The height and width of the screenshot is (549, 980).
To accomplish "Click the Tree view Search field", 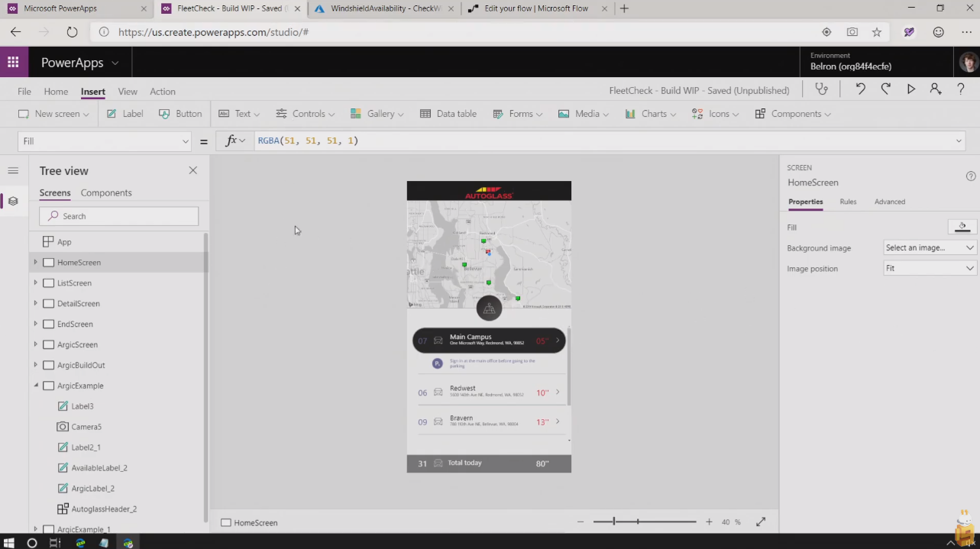I will tap(119, 216).
